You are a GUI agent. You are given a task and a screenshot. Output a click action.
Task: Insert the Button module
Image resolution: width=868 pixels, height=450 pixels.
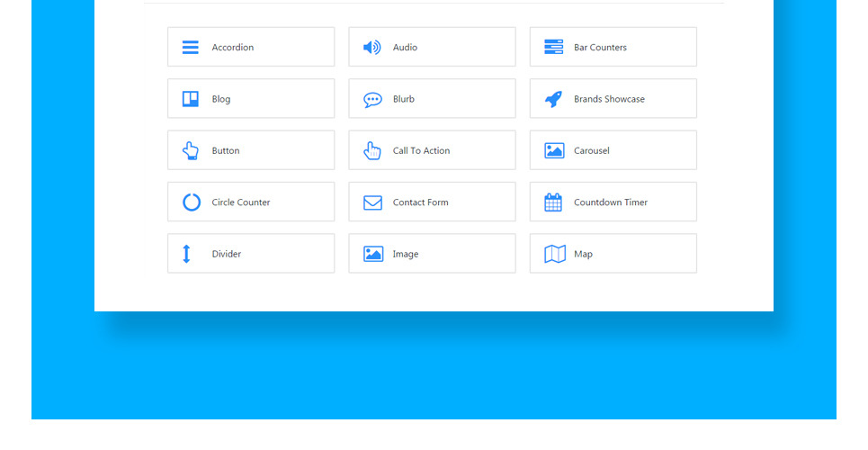pos(251,150)
